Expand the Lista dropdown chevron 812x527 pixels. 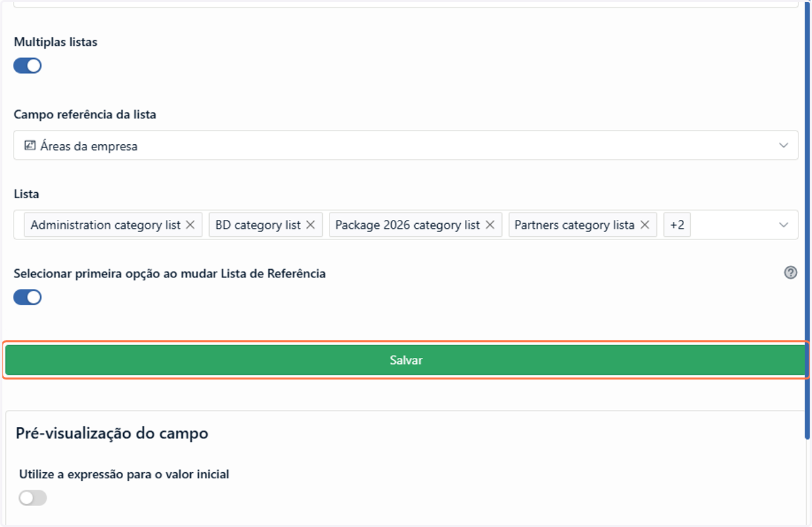click(x=784, y=225)
